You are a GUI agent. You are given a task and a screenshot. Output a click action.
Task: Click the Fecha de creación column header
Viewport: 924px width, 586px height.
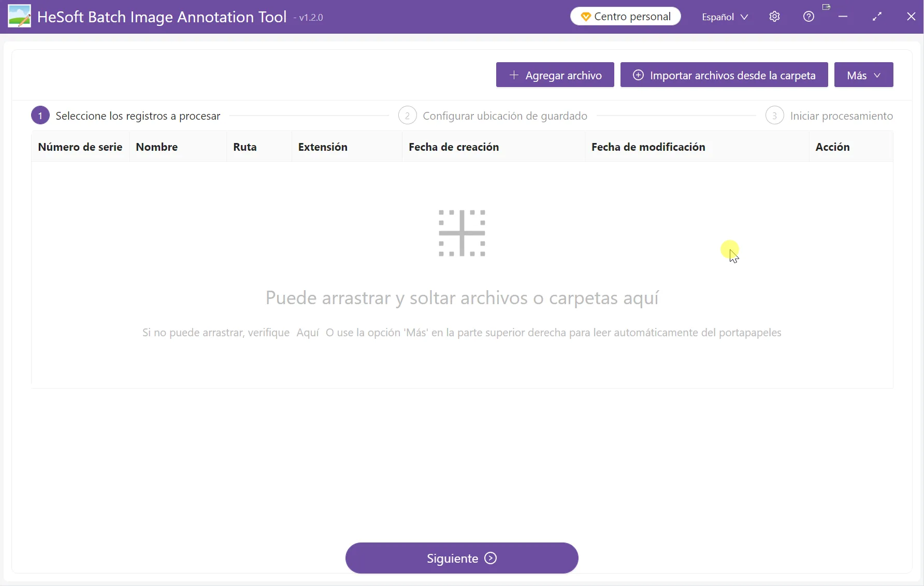(x=454, y=147)
